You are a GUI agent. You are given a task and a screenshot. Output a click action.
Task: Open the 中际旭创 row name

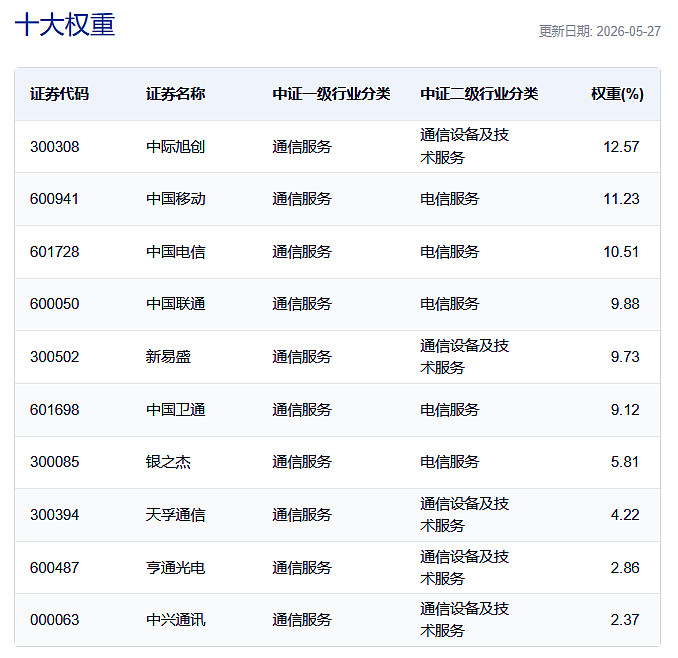click(x=176, y=147)
